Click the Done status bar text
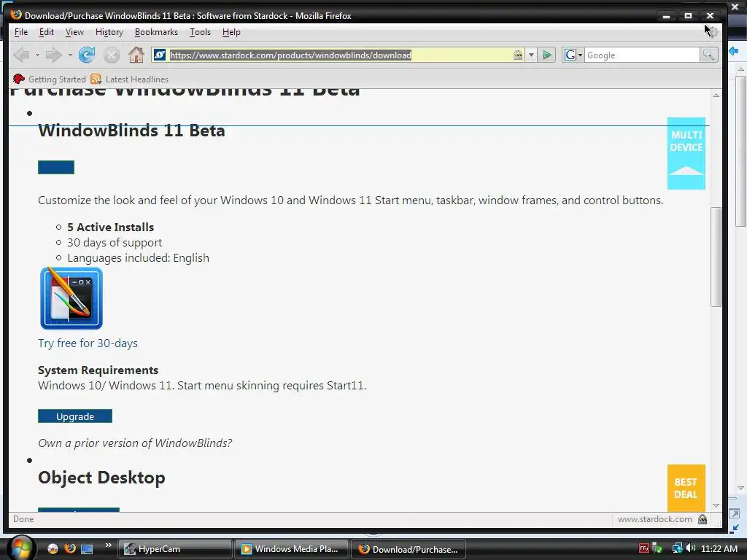 click(x=23, y=519)
